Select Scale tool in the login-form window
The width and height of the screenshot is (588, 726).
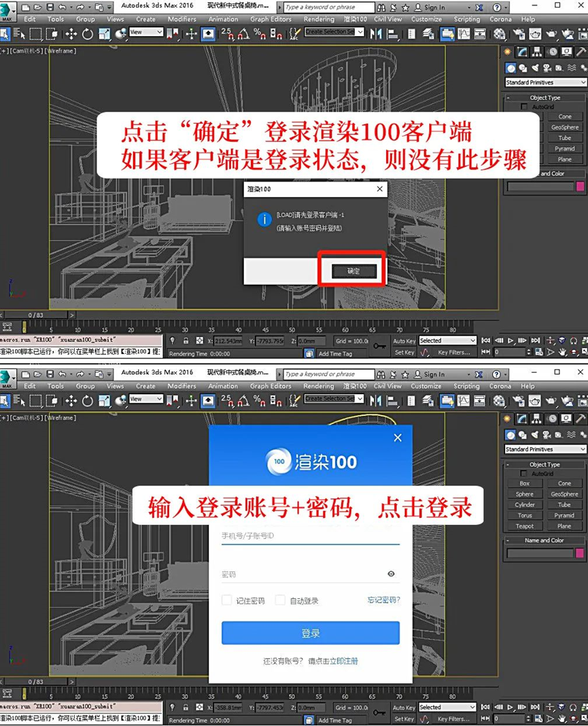point(104,400)
